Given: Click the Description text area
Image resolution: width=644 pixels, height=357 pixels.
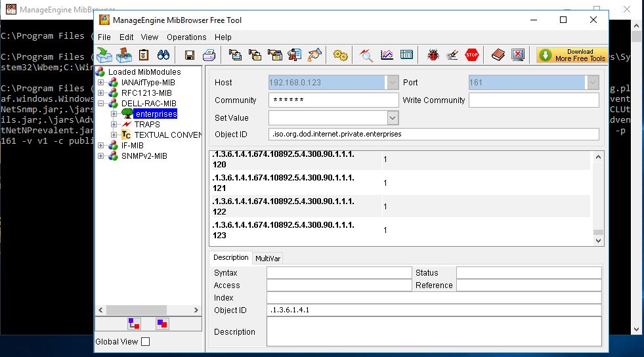Looking at the screenshot, I should click(434, 331).
